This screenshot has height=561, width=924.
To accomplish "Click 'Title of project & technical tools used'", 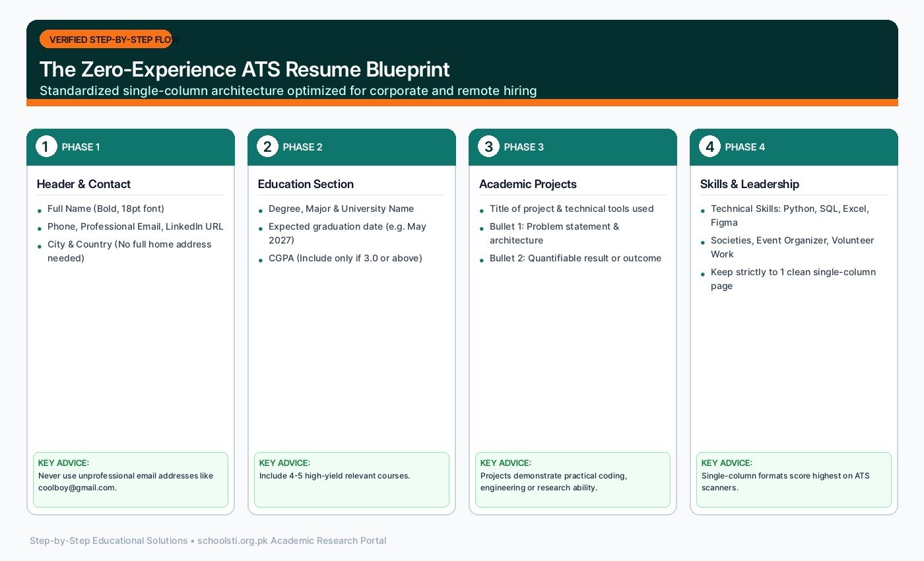I will click(572, 209).
